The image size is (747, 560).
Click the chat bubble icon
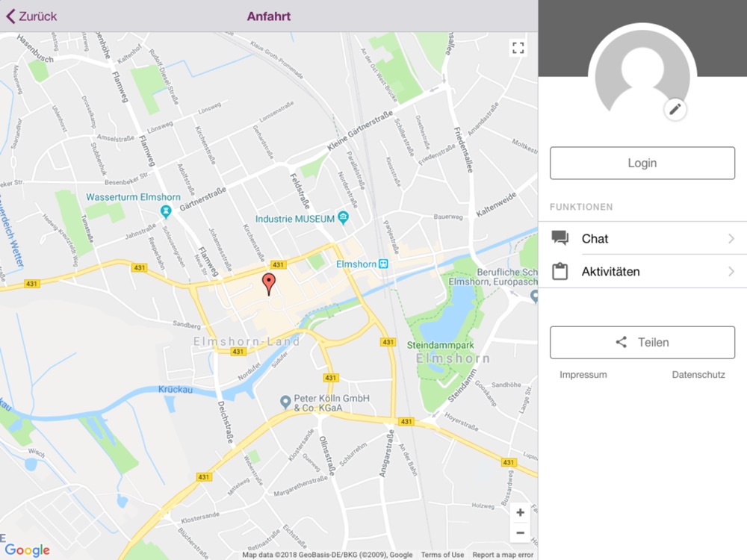[x=560, y=237]
